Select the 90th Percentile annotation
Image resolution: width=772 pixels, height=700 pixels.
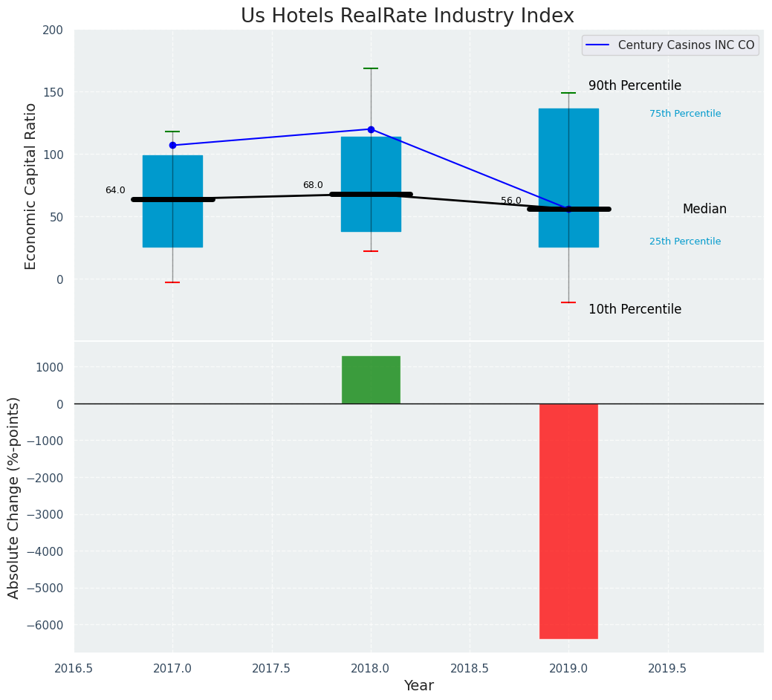click(x=635, y=85)
